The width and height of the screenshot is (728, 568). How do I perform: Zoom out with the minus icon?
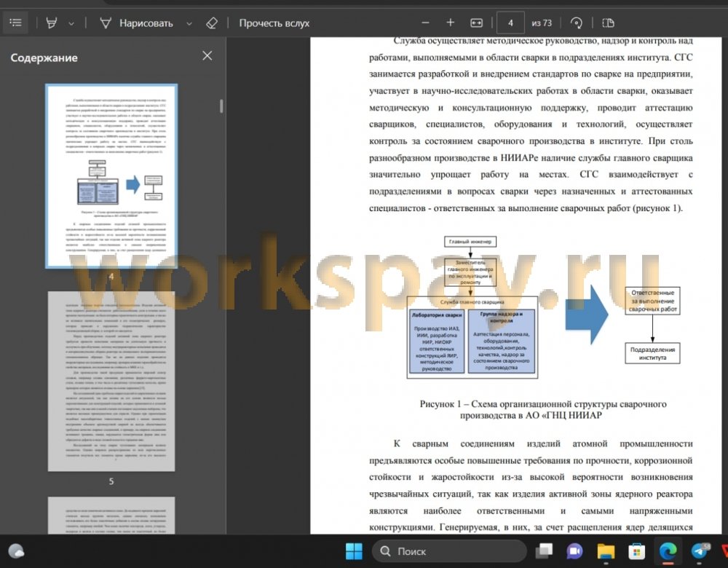click(x=425, y=23)
